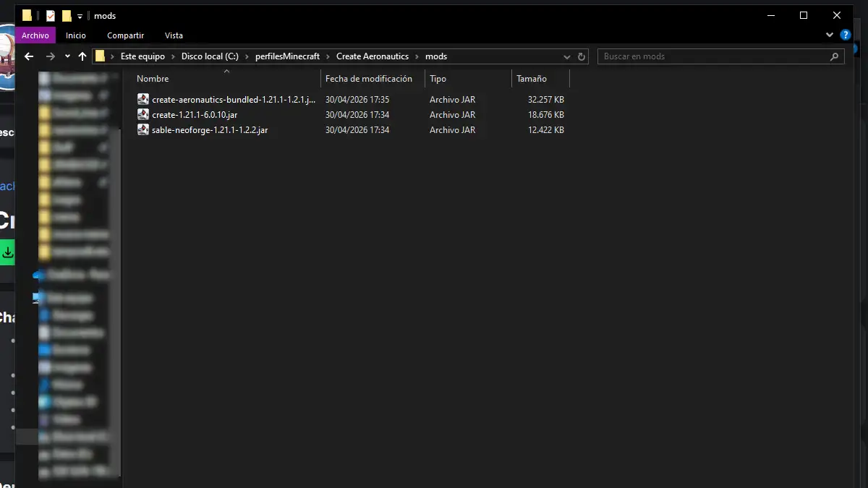Open the recent locations dropdown arrow

67,56
